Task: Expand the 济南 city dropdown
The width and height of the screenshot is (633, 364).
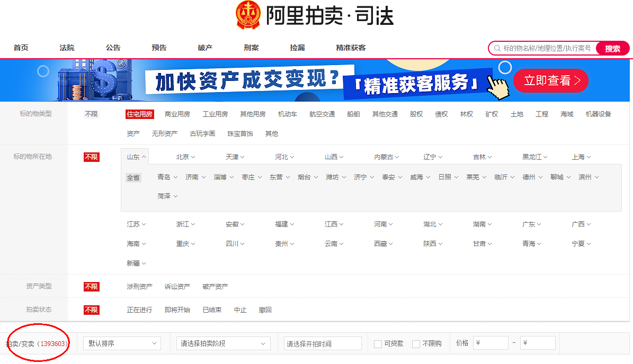Action: (195, 177)
